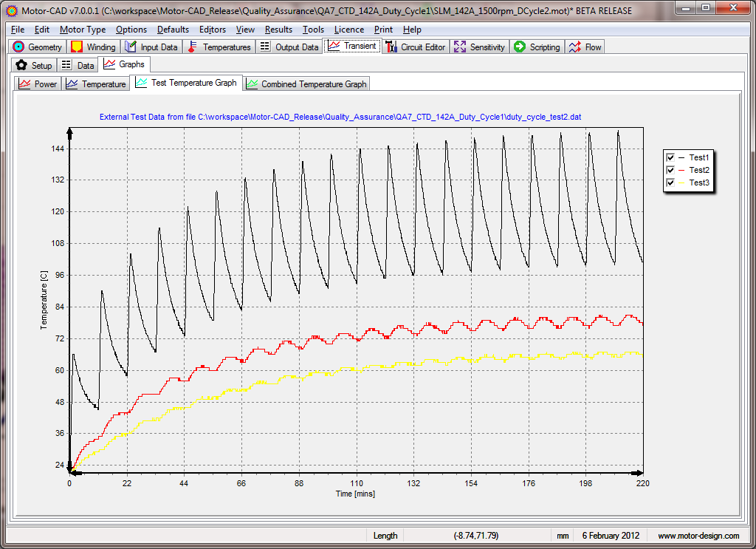
Task: Select the Transient graph icon
Action: 334,46
